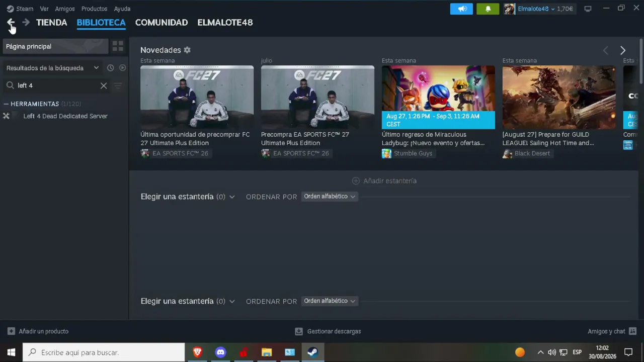The image size is (644, 362).
Task: Click the Steam icon in the taskbar
Action: point(313,352)
